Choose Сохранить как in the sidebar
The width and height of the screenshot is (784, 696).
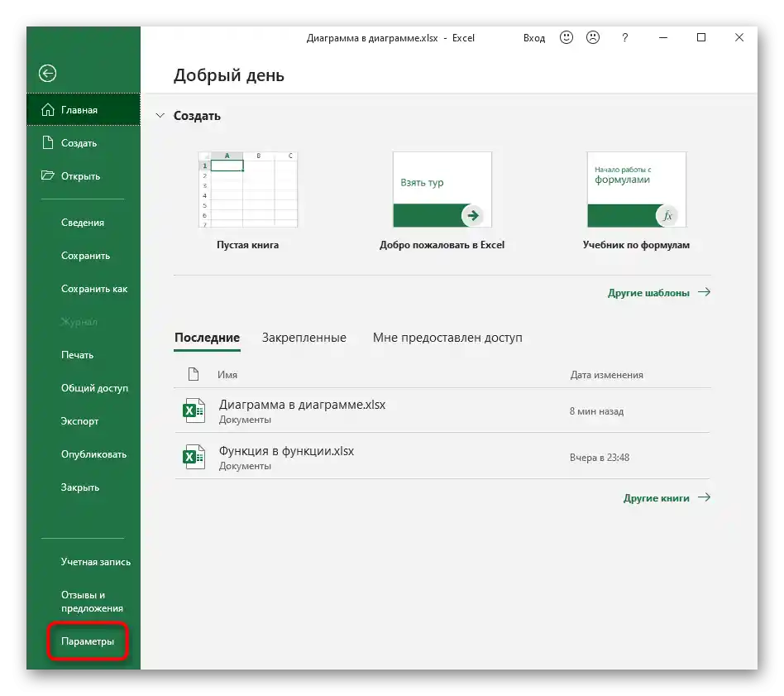click(94, 289)
